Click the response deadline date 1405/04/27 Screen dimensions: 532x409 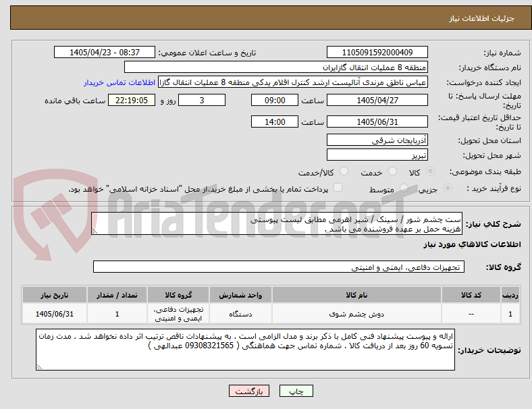click(x=377, y=100)
